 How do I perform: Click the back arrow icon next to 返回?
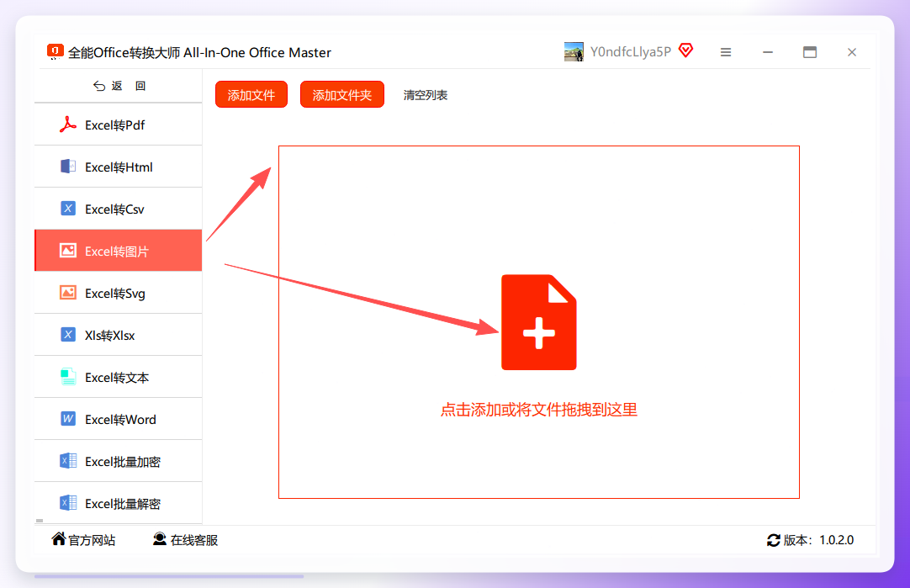click(99, 86)
